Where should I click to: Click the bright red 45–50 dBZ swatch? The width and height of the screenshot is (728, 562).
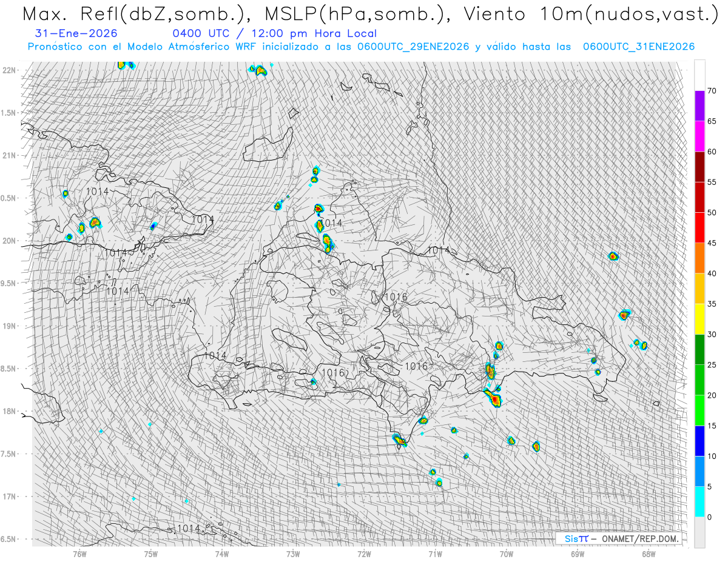[699, 228]
